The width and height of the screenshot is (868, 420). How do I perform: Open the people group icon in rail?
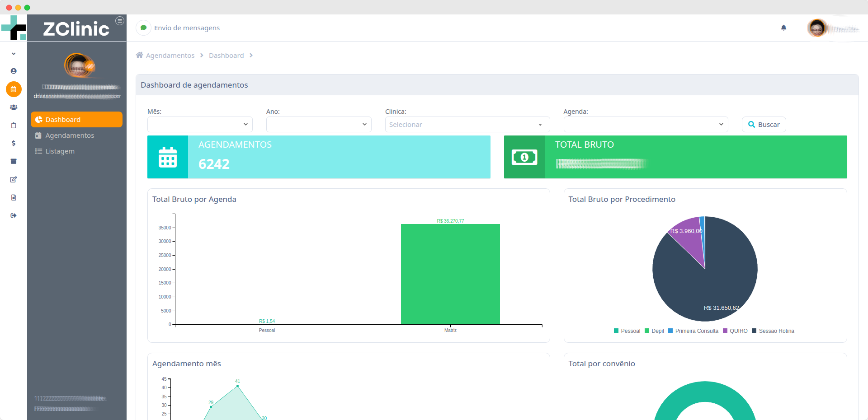point(14,107)
